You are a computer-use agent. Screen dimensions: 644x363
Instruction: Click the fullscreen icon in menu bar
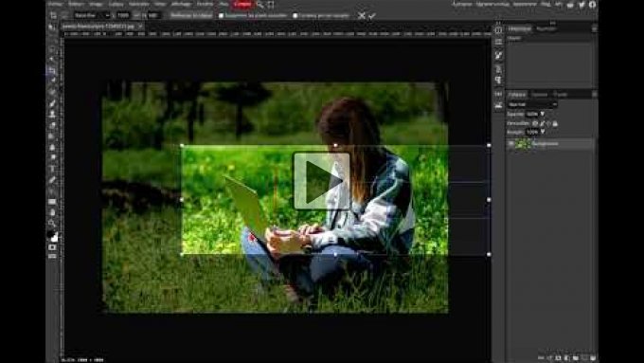point(271,5)
